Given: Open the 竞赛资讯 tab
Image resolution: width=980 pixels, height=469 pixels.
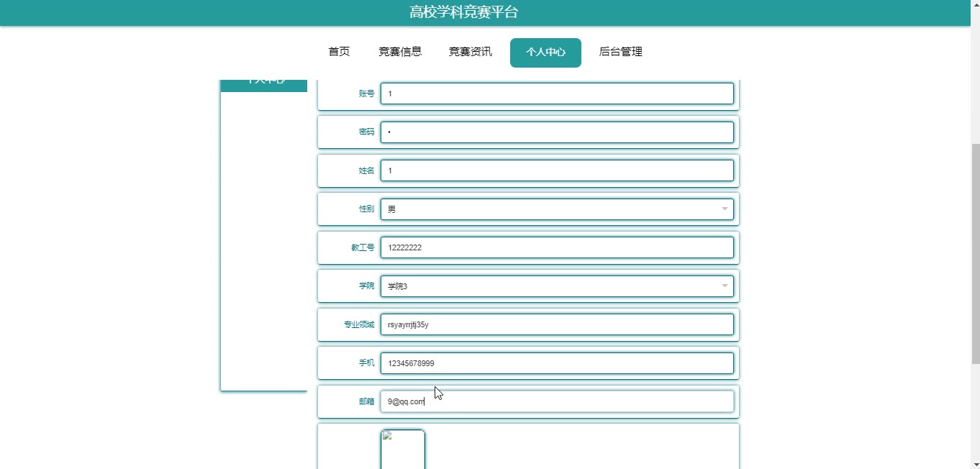Looking at the screenshot, I should click(470, 52).
